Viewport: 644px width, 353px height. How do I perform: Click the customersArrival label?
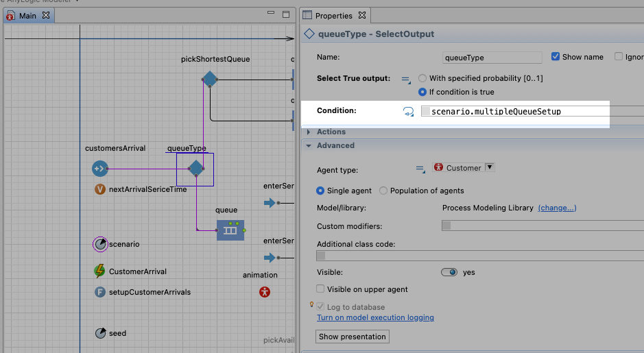tap(115, 148)
